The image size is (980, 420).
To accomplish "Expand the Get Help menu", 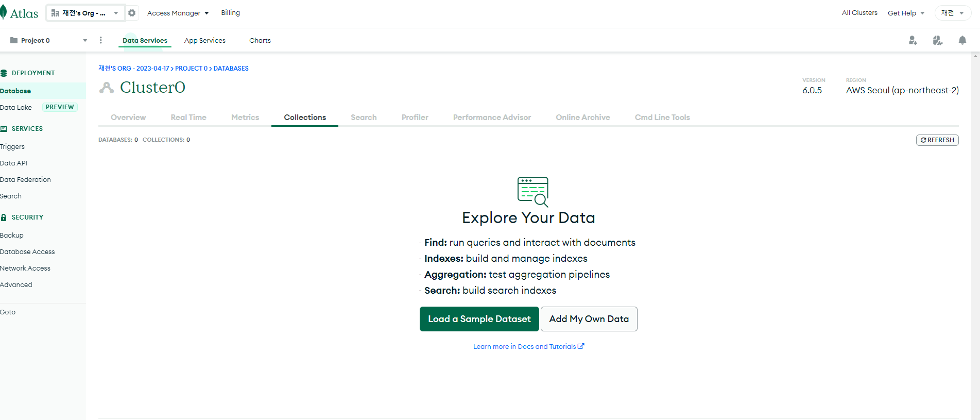I will tap(906, 13).
